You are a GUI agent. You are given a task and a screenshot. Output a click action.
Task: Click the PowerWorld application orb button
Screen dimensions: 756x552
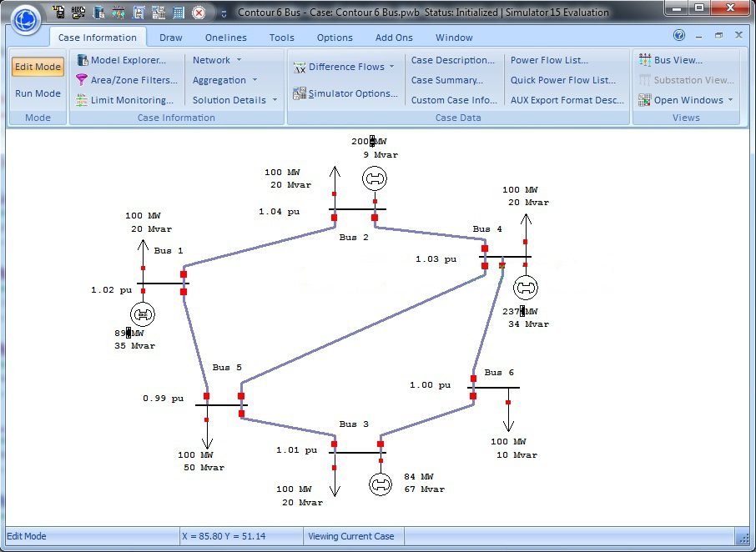pyautogui.click(x=25, y=20)
